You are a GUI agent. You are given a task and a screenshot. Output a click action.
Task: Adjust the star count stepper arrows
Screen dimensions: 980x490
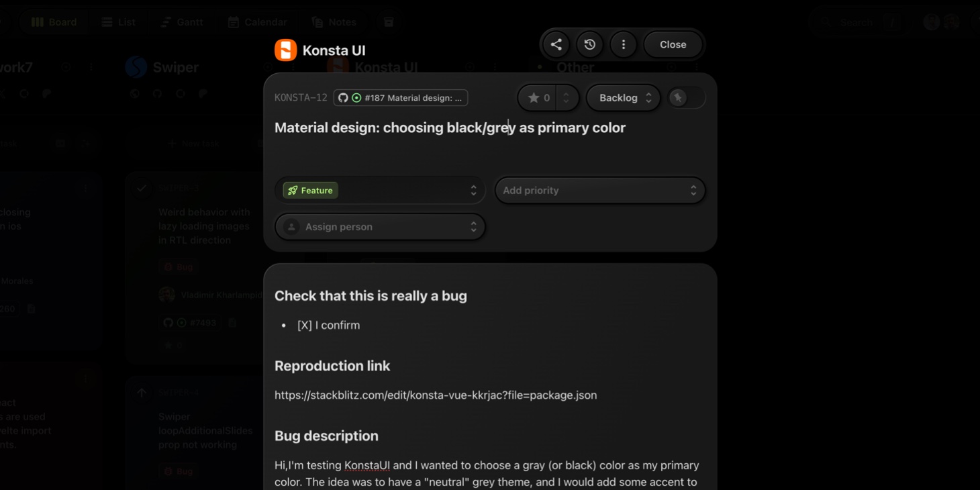click(x=567, y=98)
